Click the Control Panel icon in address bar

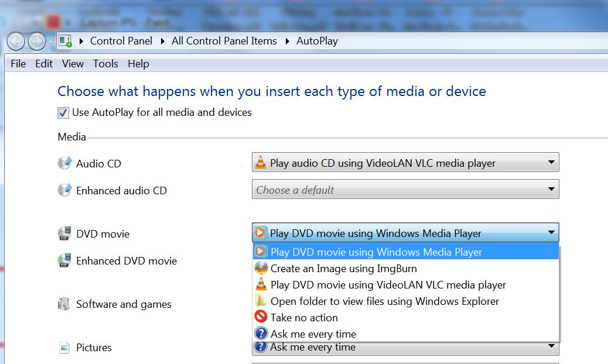65,41
